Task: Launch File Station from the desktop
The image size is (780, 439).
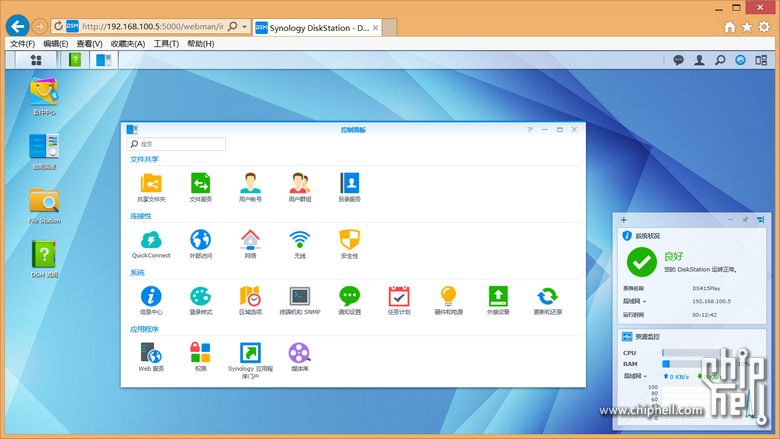Action: click(x=44, y=200)
